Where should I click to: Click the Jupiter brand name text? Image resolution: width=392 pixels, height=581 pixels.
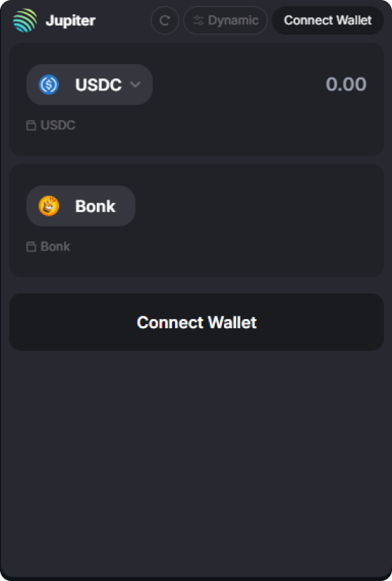click(x=70, y=21)
